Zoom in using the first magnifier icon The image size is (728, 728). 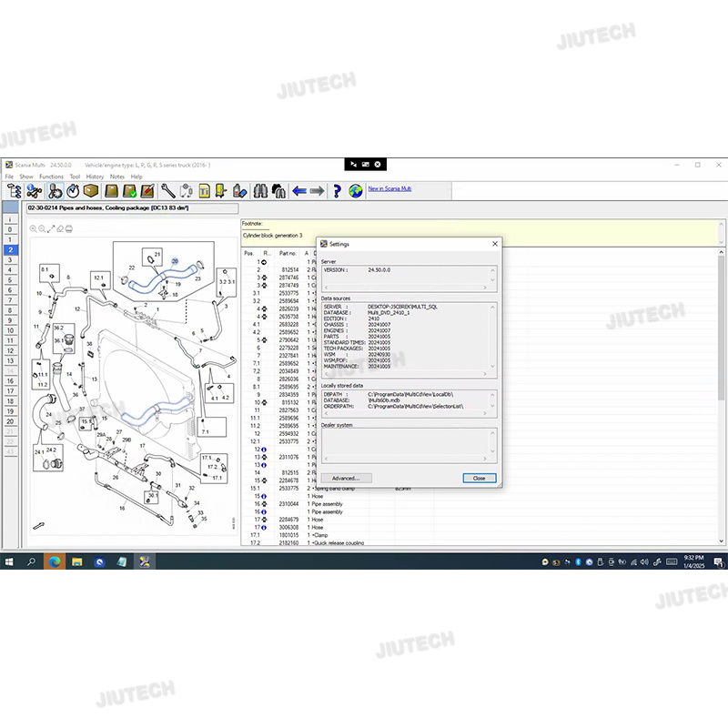coord(34,228)
